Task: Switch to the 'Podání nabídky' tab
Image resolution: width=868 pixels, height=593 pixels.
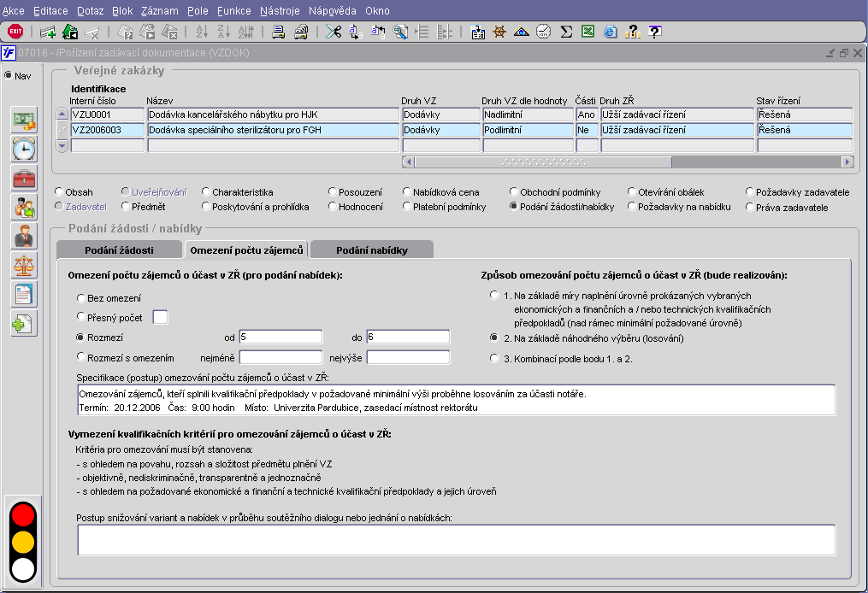Action: 371,250
